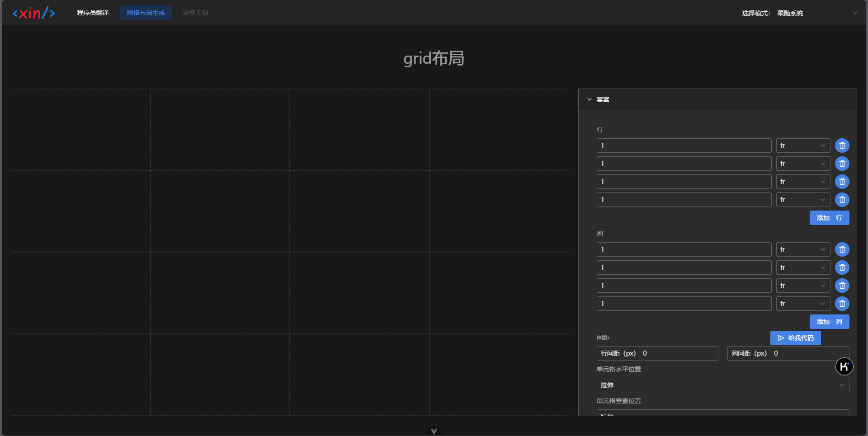Open the 选择模式 跟随系统 dropdown
Image resolution: width=868 pixels, height=436 pixels.
point(817,13)
